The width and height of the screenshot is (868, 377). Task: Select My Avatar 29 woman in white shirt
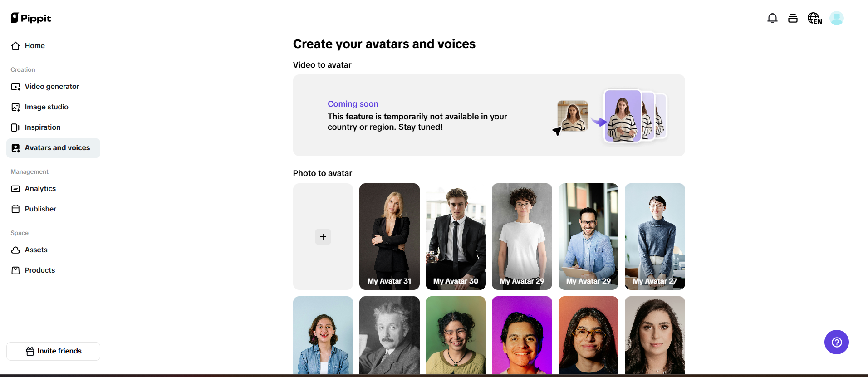pyautogui.click(x=522, y=236)
